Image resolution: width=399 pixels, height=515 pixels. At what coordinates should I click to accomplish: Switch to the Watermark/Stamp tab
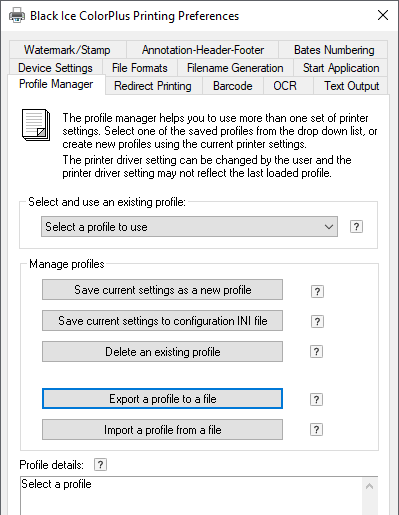pos(67,50)
